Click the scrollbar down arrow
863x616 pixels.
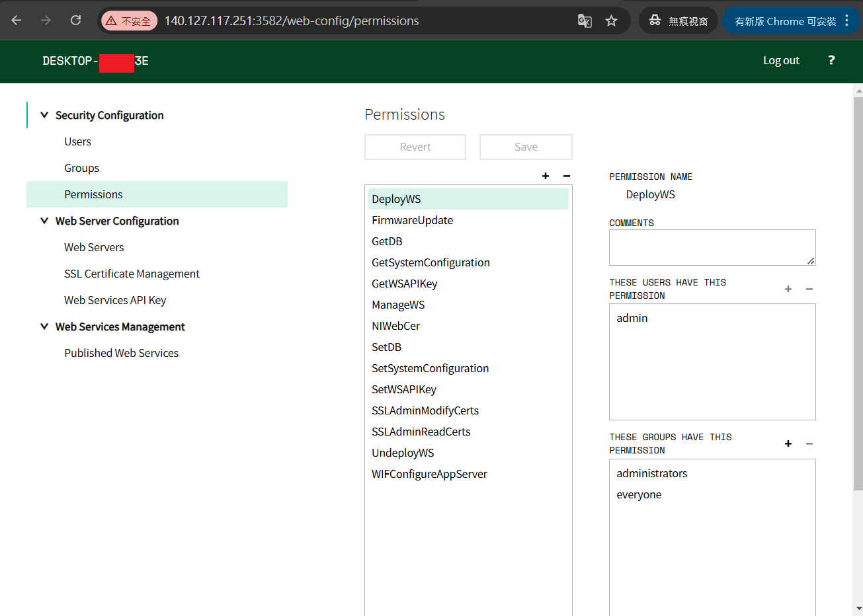858,608
